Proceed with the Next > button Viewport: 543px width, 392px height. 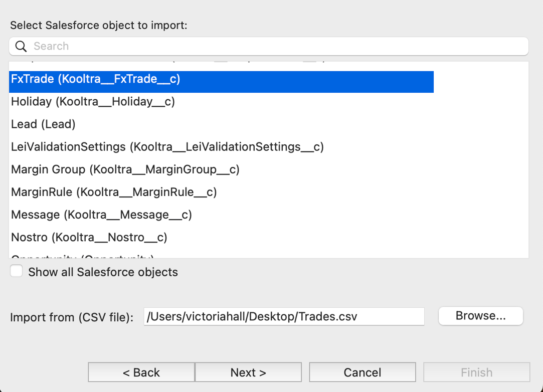(248, 372)
